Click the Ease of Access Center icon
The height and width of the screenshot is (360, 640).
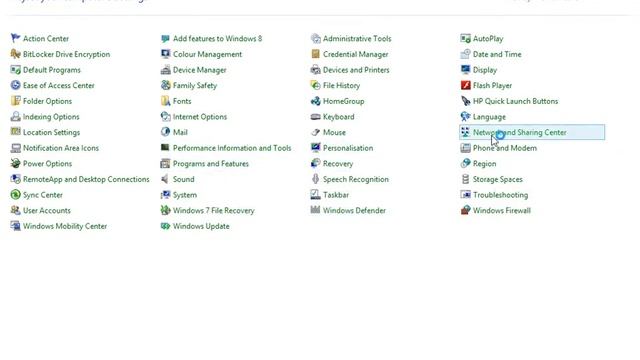[16, 85]
